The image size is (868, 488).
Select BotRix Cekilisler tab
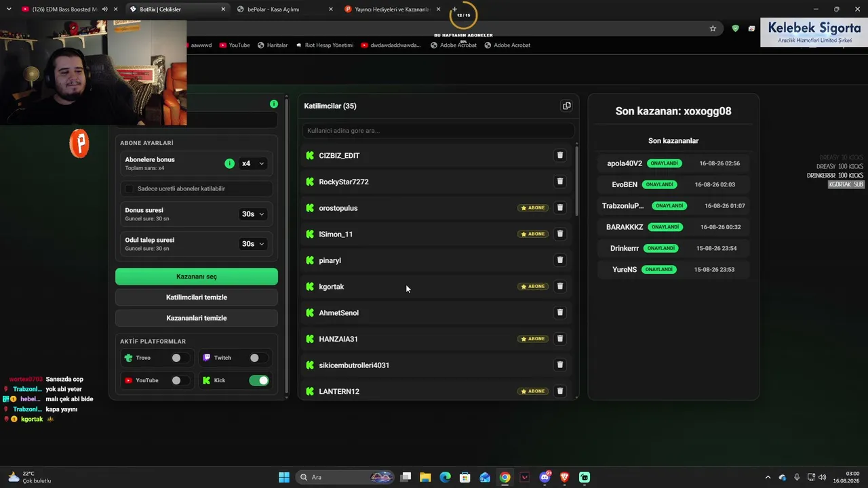click(x=178, y=9)
